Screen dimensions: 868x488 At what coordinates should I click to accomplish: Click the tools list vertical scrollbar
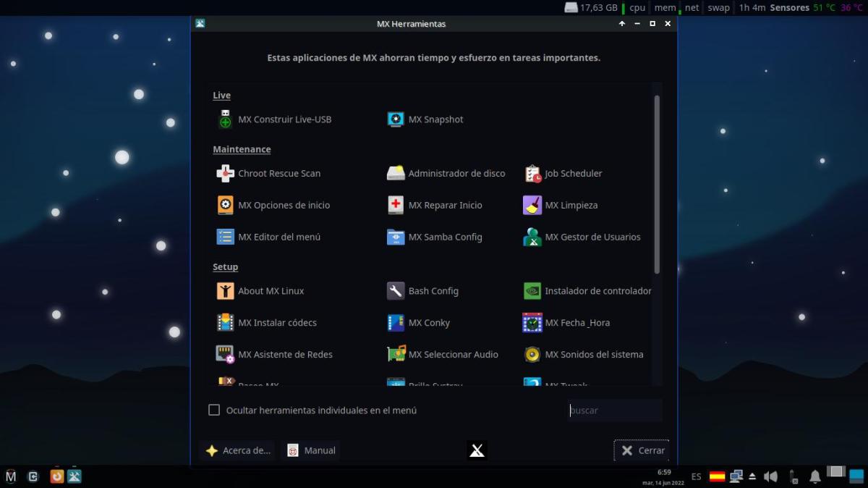(x=657, y=185)
